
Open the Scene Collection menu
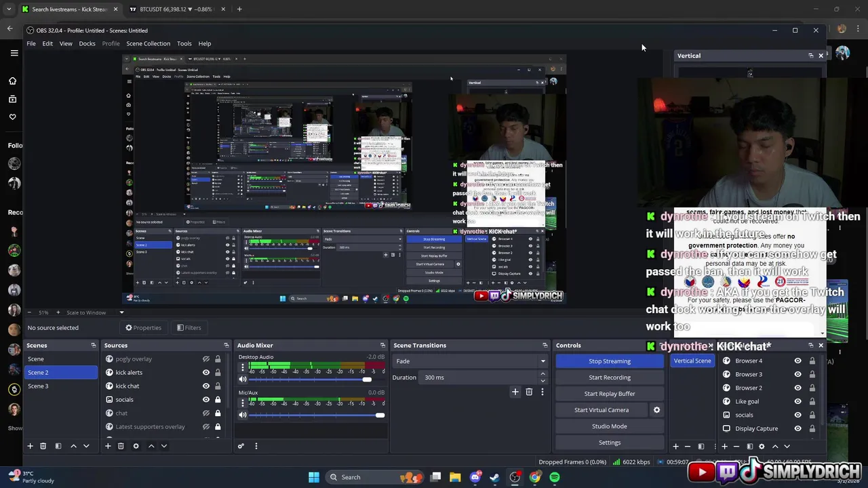tap(148, 43)
